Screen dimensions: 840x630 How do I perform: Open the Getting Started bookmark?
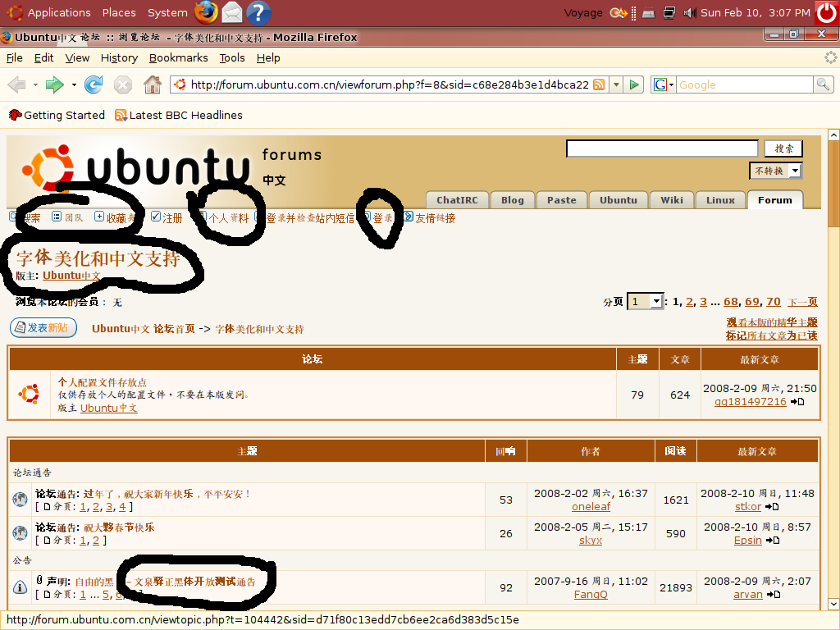[x=57, y=115]
